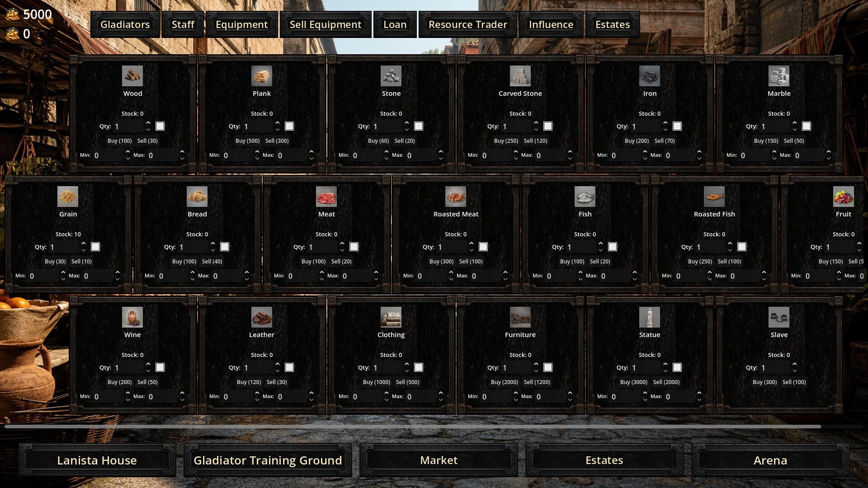
Task: Open the Market location
Action: pyautogui.click(x=439, y=460)
